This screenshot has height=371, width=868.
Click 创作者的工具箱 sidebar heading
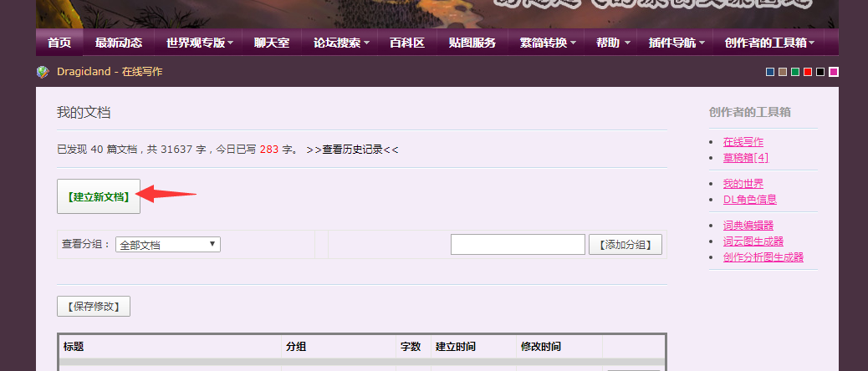click(x=749, y=112)
